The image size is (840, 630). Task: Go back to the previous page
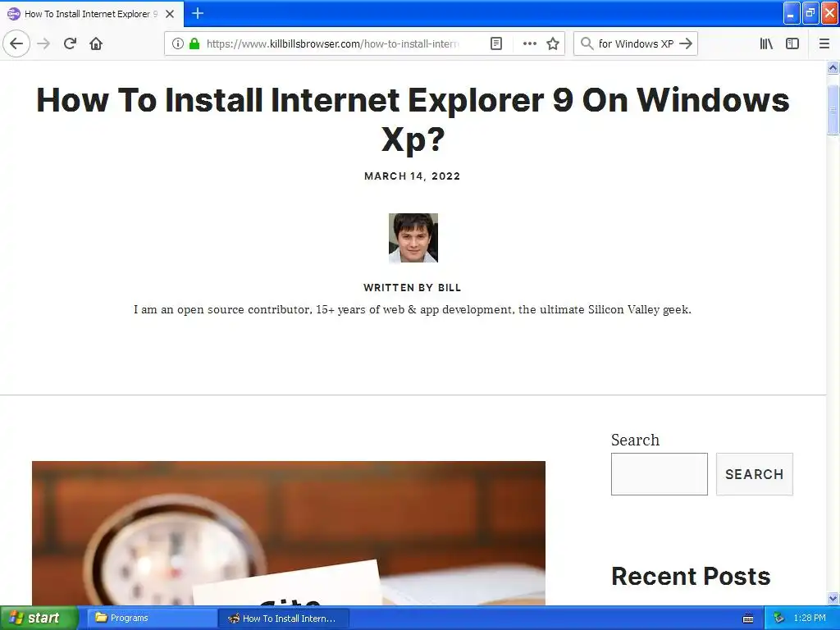click(x=16, y=43)
